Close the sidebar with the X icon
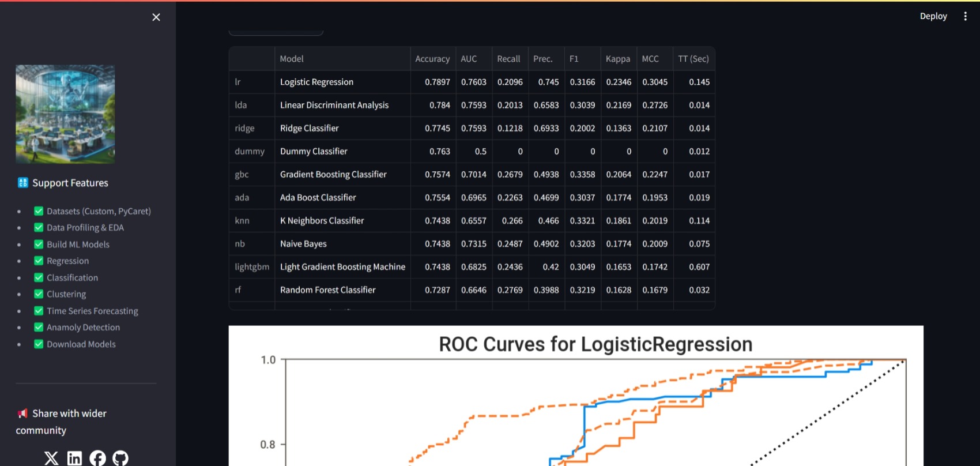 (156, 17)
